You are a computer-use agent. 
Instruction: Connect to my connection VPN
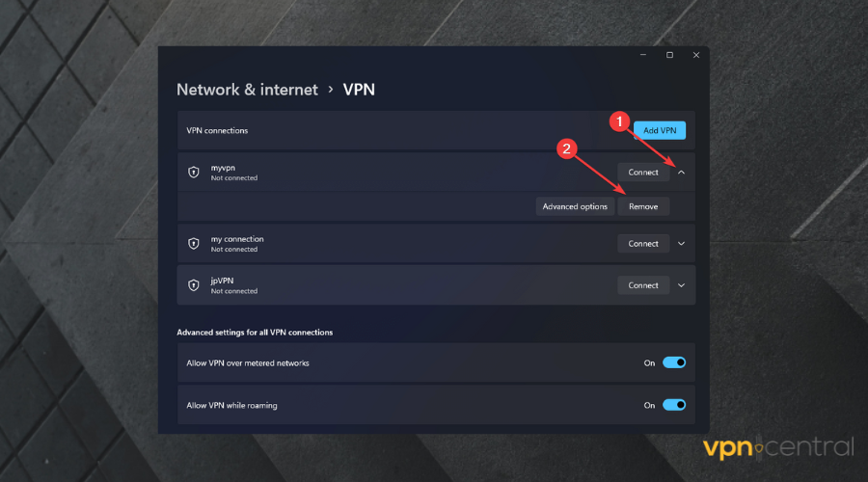point(643,244)
